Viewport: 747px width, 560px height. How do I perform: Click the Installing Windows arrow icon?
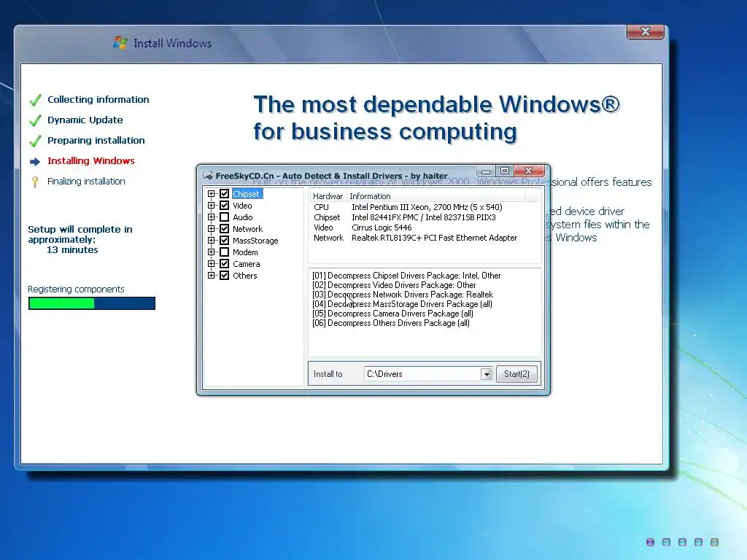[35, 162]
